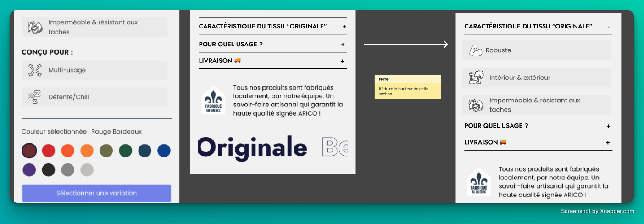Click the shield icon beside Imperméable in the color panel
This screenshot has height=224, width=644.
click(x=35, y=27)
